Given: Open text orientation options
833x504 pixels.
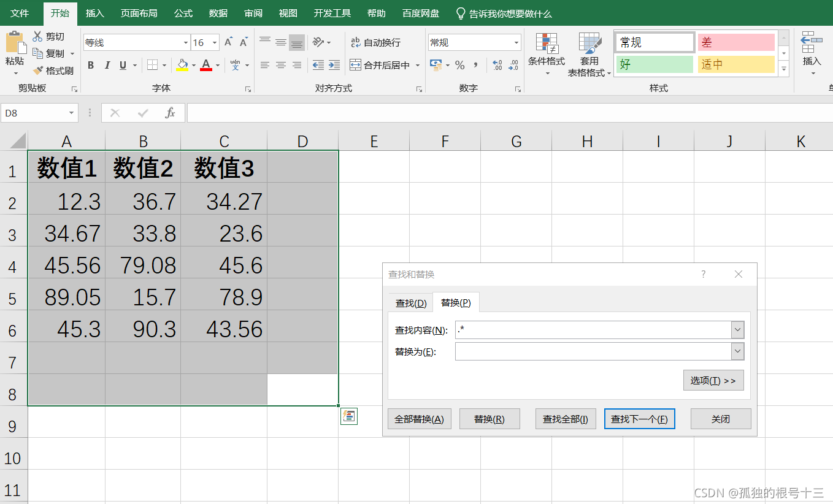Looking at the screenshot, I should [x=319, y=42].
